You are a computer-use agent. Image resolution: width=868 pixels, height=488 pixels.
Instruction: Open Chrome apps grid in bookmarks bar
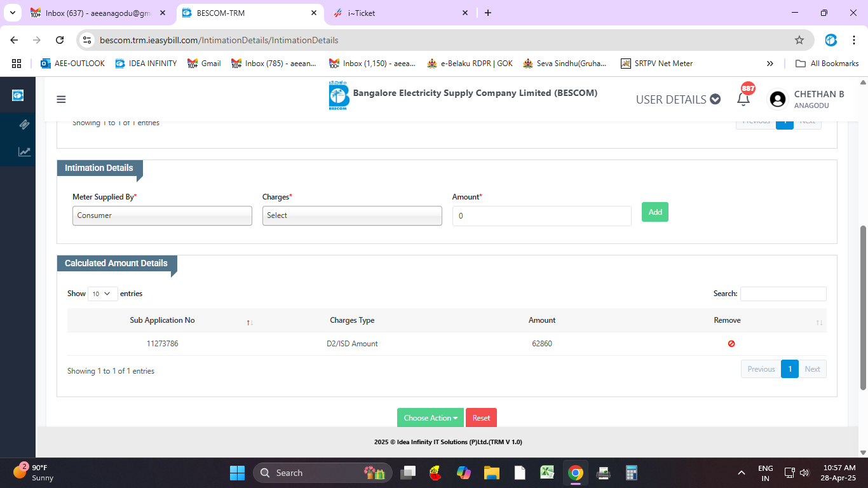click(x=17, y=64)
